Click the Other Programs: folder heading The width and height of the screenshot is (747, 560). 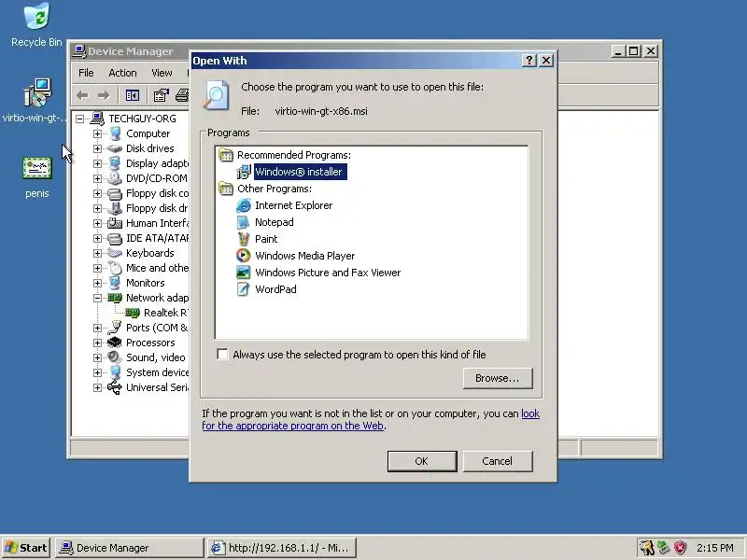click(275, 189)
